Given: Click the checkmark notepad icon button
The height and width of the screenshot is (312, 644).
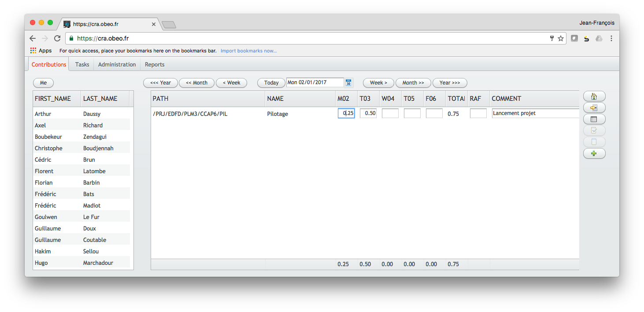Looking at the screenshot, I should tap(594, 130).
